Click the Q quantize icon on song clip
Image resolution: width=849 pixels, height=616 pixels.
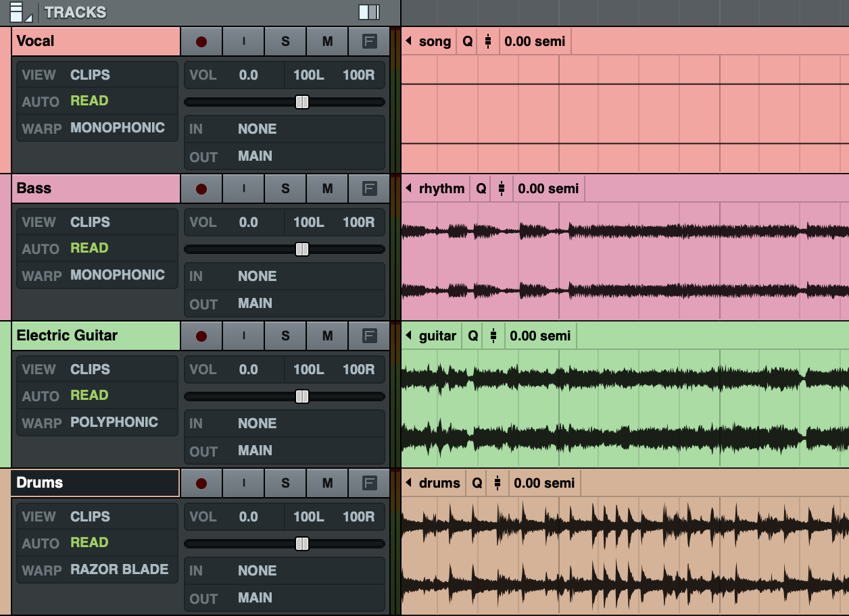(x=468, y=41)
